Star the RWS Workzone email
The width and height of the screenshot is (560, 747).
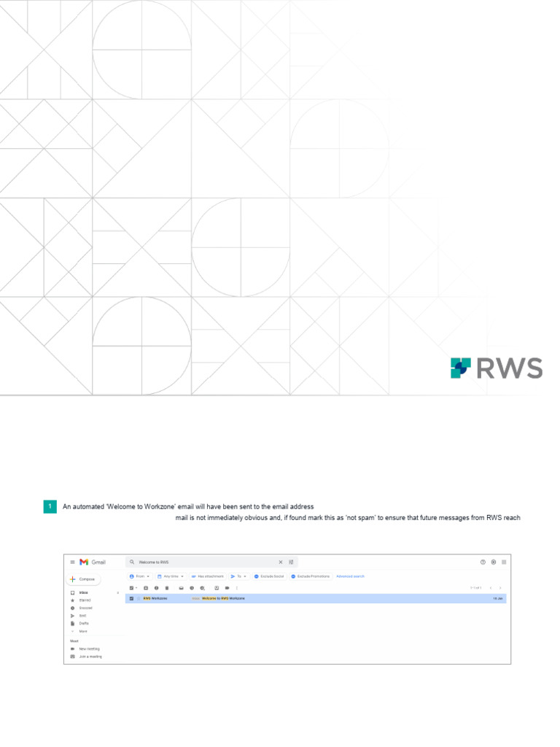[138, 598]
